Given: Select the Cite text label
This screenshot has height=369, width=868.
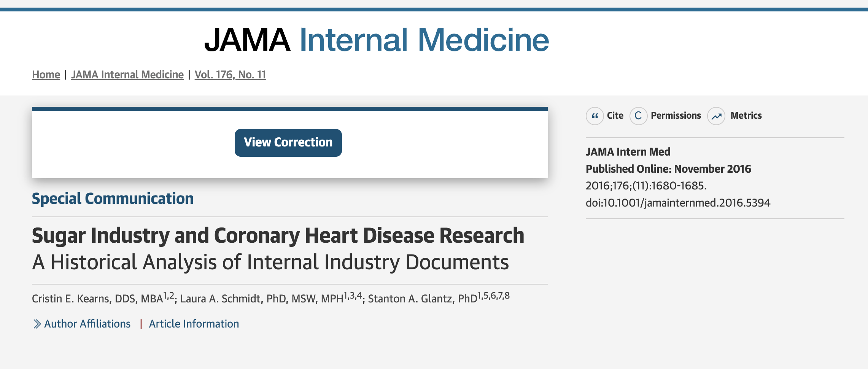Looking at the screenshot, I should point(615,116).
